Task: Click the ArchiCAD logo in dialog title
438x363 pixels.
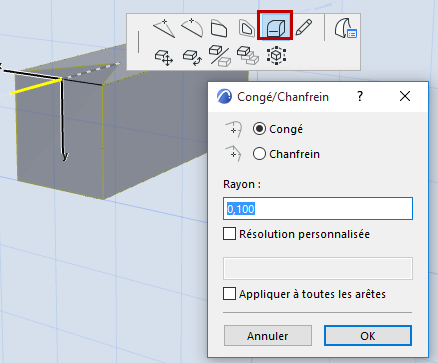Action: (x=224, y=97)
